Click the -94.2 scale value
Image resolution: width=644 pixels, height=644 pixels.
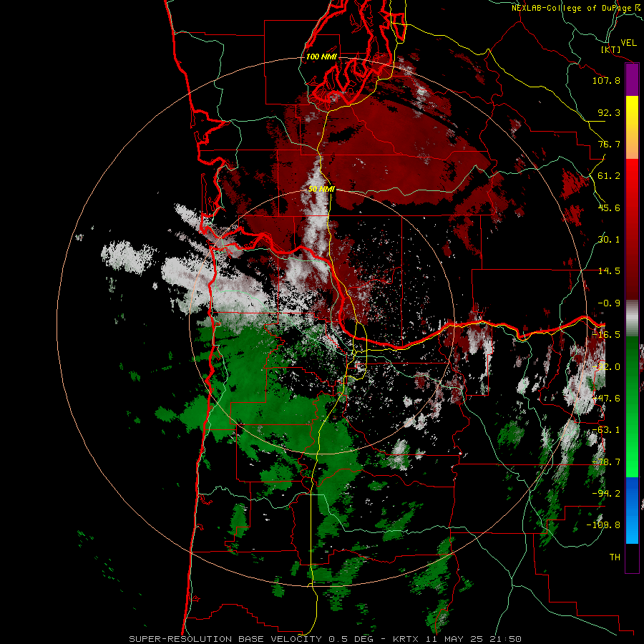606,494
